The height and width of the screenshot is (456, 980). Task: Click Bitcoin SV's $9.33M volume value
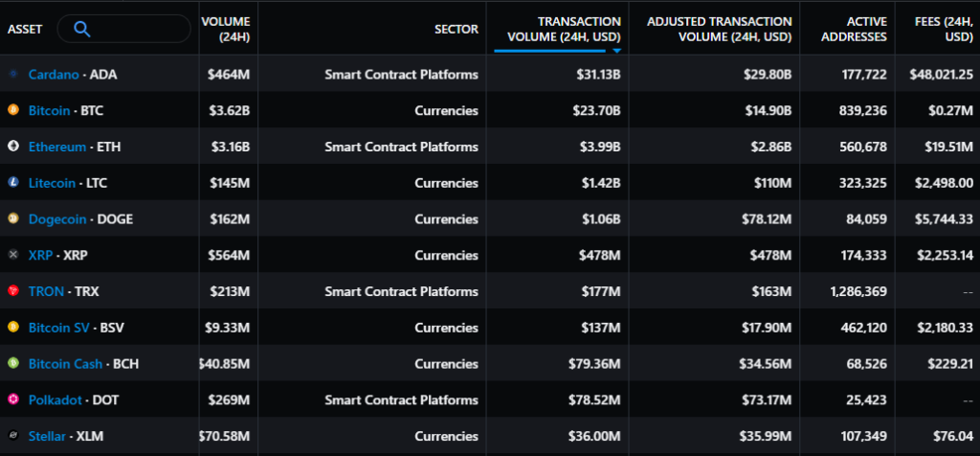228,328
